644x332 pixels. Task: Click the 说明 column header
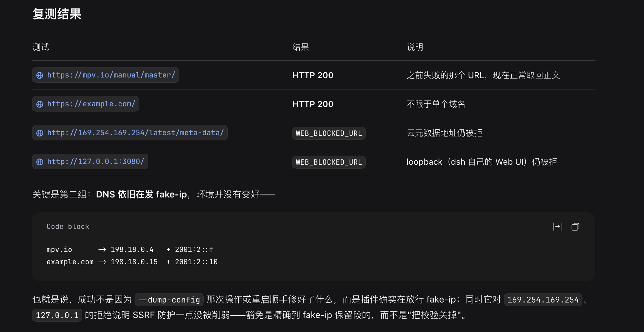coord(415,47)
